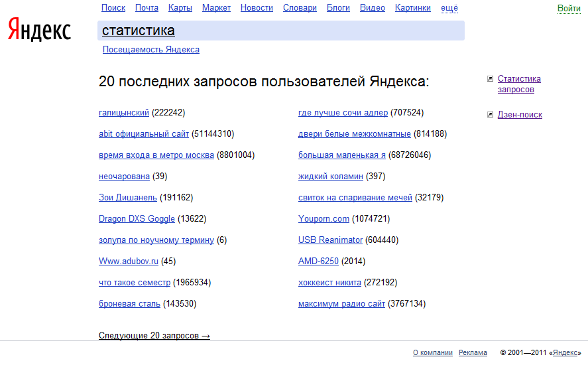
Task: Open the query хоккеист никита
Action: (x=329, y=283)
